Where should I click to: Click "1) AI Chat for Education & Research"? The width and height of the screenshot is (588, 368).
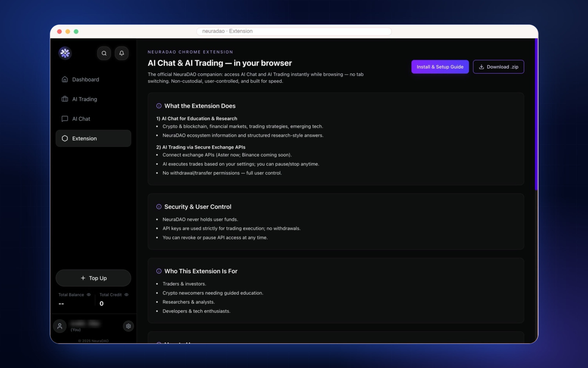[197, 118]
